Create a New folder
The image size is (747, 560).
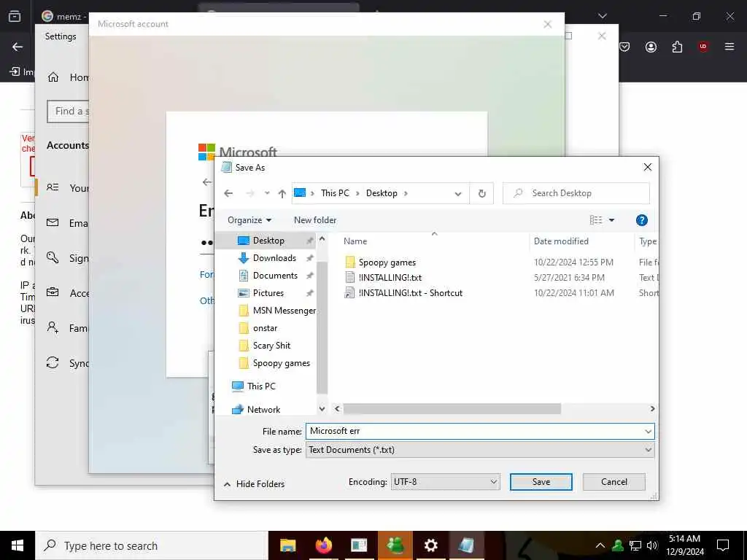pos(315,220)
